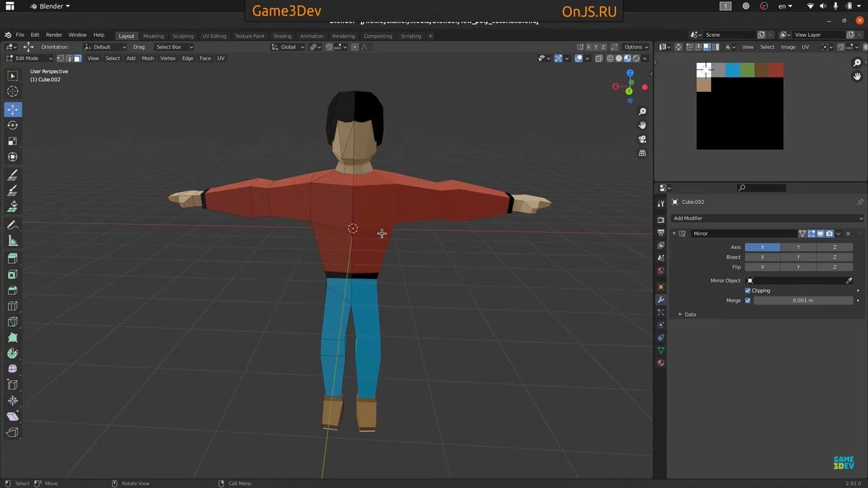Screen dimensions: 868x488
Task: Remove the Mirror modifier with X button
Action: 848,234
